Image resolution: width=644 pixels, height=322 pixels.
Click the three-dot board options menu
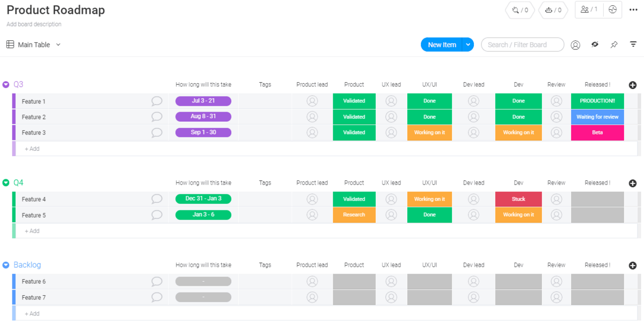click(x=633, y=10)
